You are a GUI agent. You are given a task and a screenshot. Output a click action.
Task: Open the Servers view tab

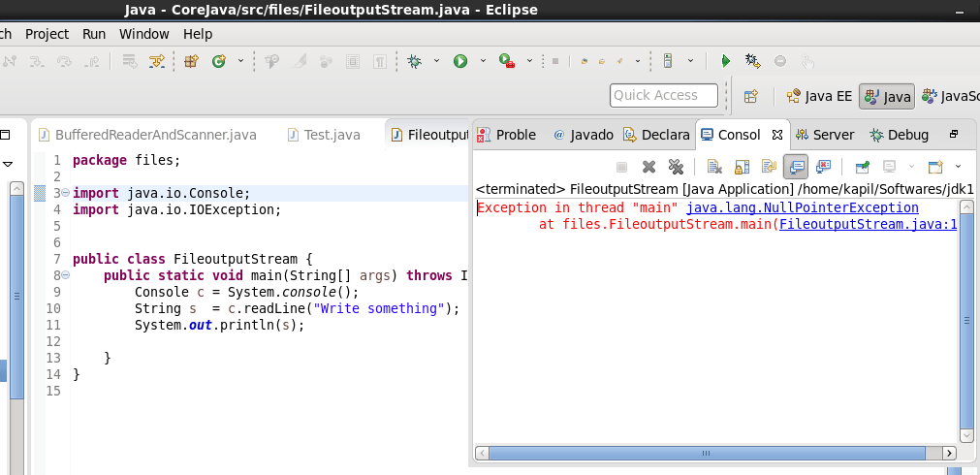pyautogui.click(x=825, y=135)
